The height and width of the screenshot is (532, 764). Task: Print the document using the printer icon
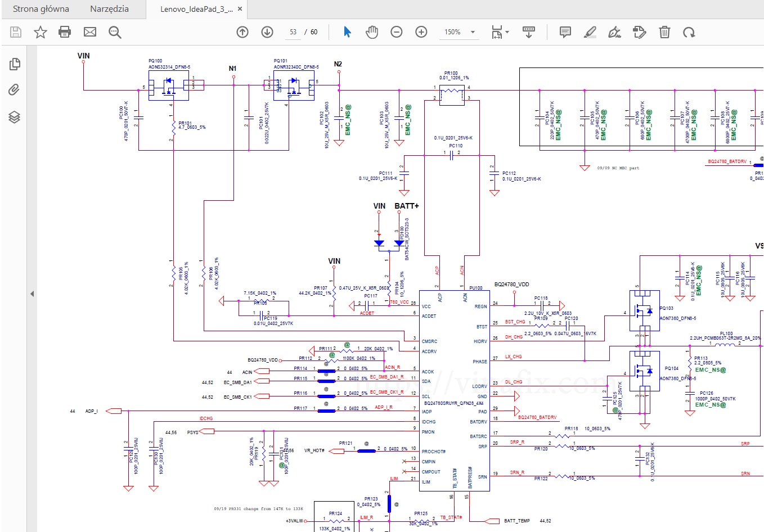65,32
